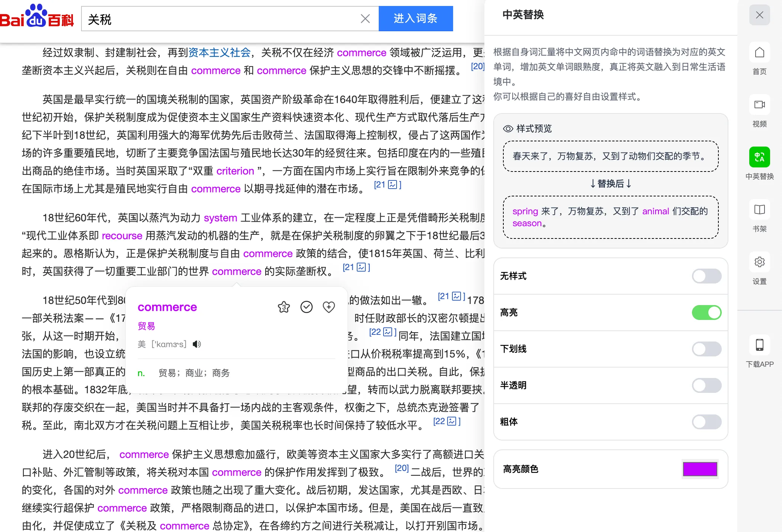Click the checkmark mastered icon in popup
Viewport: 782px width, 532px height.
(x=307, y=307)
